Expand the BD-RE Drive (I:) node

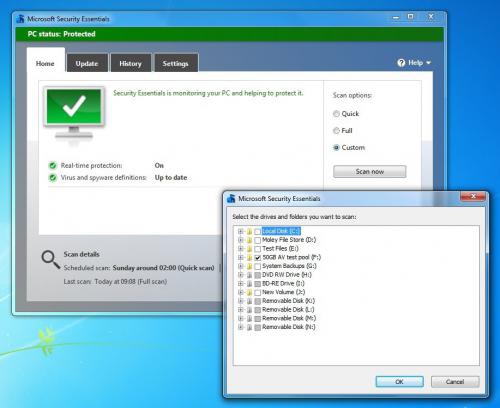(241, 284)
